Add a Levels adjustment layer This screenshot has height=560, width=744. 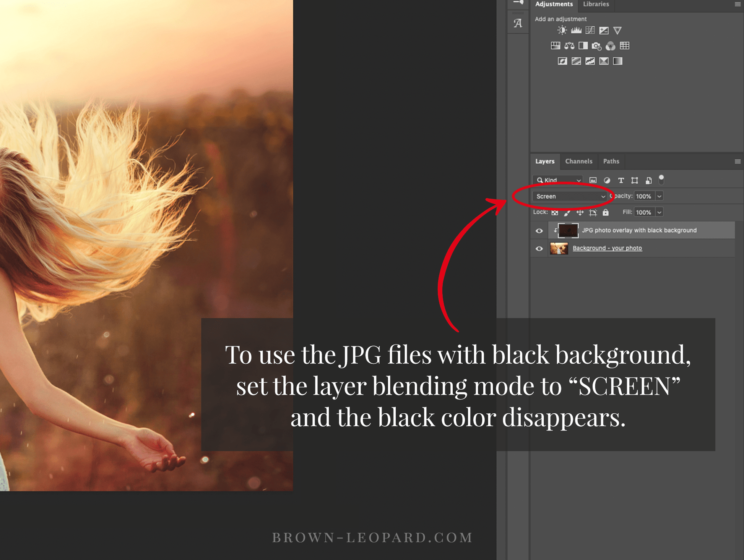click(576, 30)
